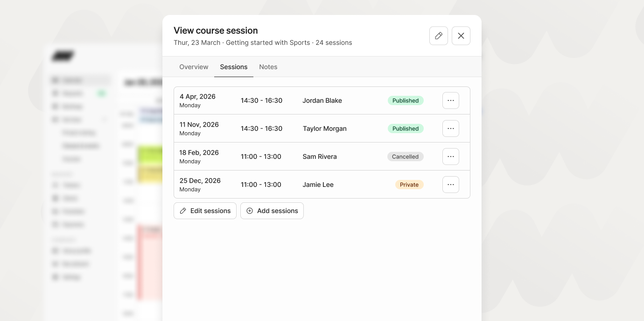644x321 pixels.
Task: Open more options for Jordan Blake session
Action: [450, 100]
